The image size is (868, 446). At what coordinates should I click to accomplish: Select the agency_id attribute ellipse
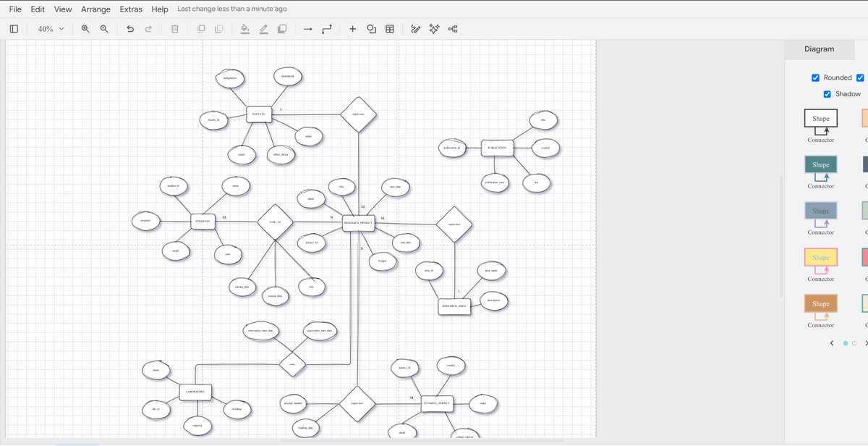pyautogui.click(x=404, y=368)
